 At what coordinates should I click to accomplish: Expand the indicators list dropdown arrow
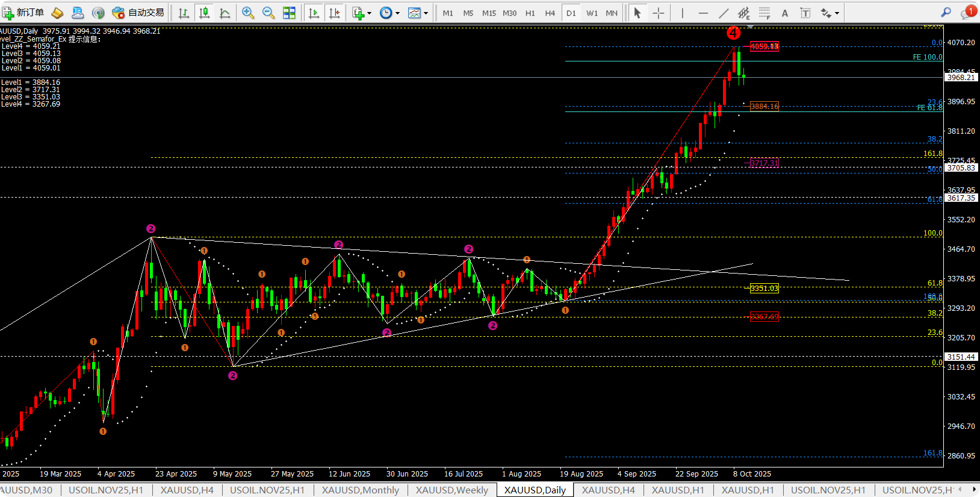tap(369, 13)
